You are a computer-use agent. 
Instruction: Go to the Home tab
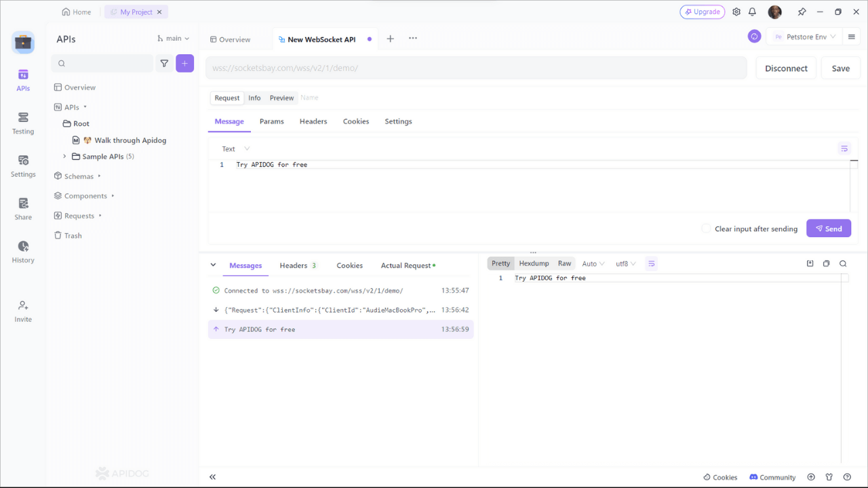[x=76, y=12]
